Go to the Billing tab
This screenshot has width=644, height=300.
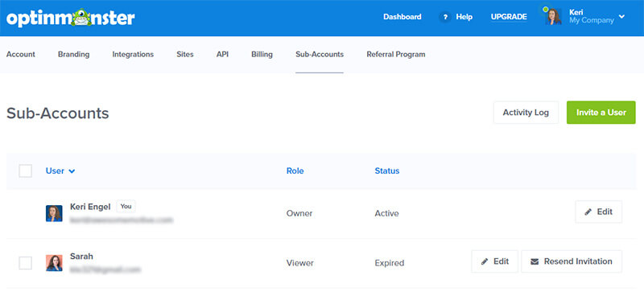(x=262, y=54)
